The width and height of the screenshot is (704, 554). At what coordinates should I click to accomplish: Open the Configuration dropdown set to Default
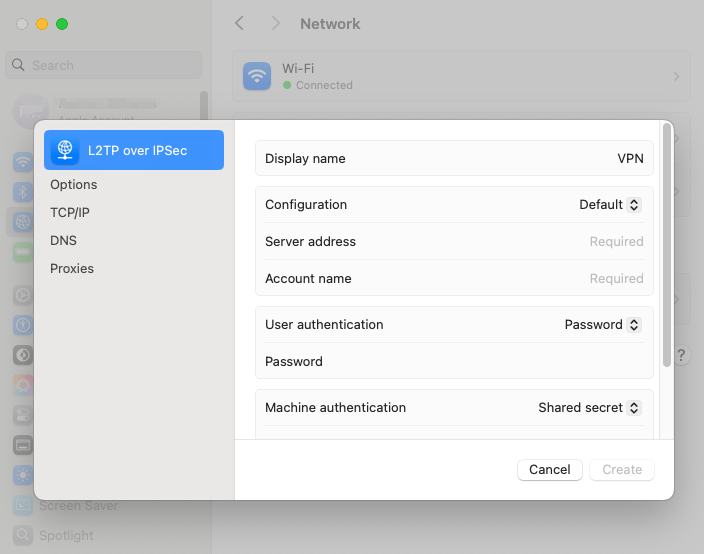(610, 205)
